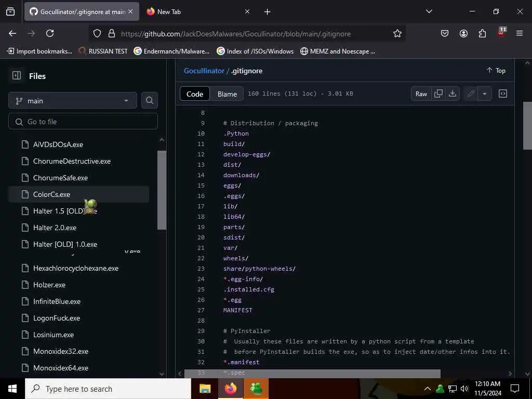532x399 pixels.
Task: Click the search files magnifier button
Action: pos(149,100)
